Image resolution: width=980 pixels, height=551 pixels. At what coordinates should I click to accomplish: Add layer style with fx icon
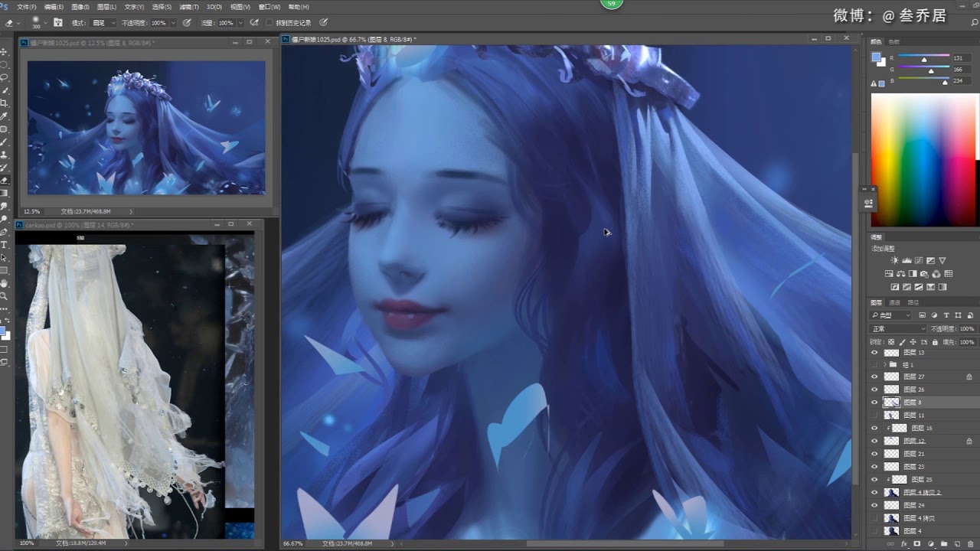pyautogui.click(x=904, y=544)
